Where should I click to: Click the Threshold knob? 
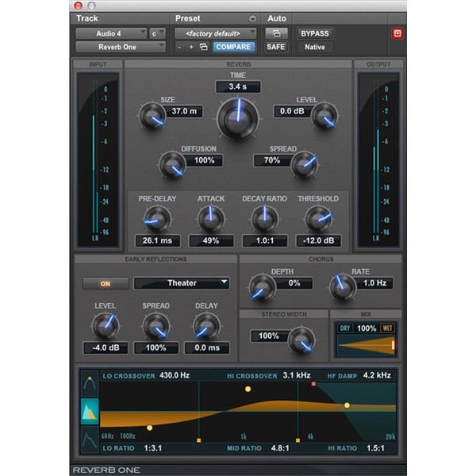coord(318,219)
